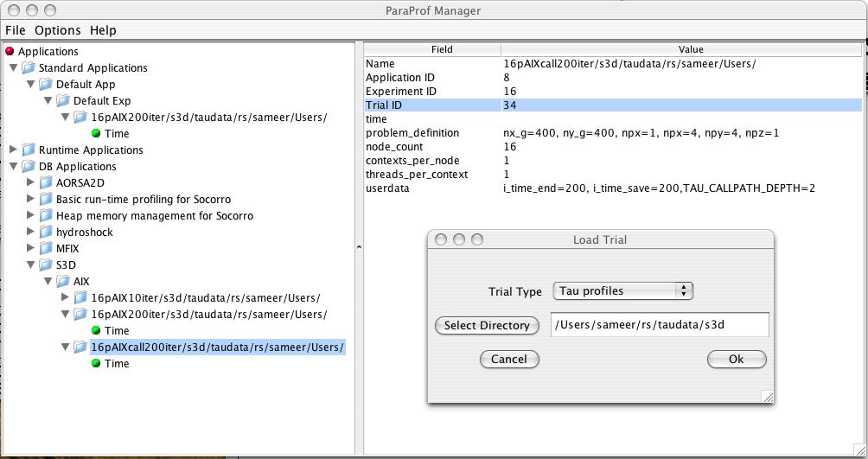Screen dimensions: 868x459
Task: Open the Trial Type dropdown
Action: coord(622,290)
